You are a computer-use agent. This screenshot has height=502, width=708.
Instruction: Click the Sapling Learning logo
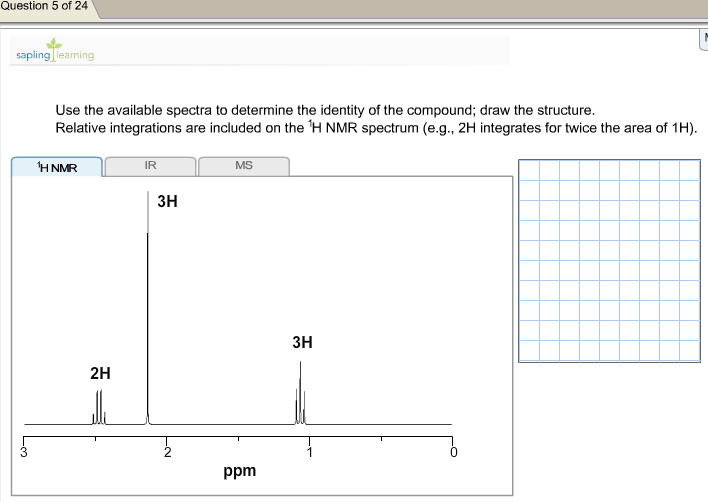click(x=55, y=50)
